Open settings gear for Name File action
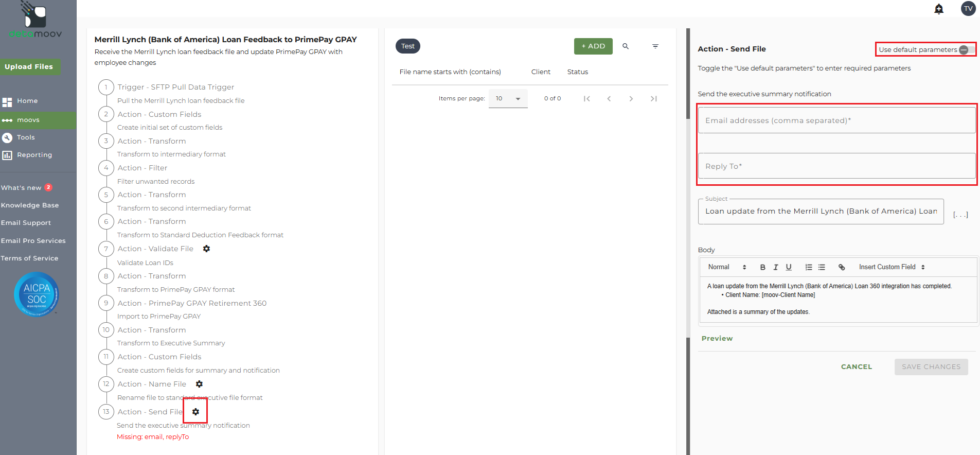The image size is (980, 455). pyautogui.click(x=199, y=384)
